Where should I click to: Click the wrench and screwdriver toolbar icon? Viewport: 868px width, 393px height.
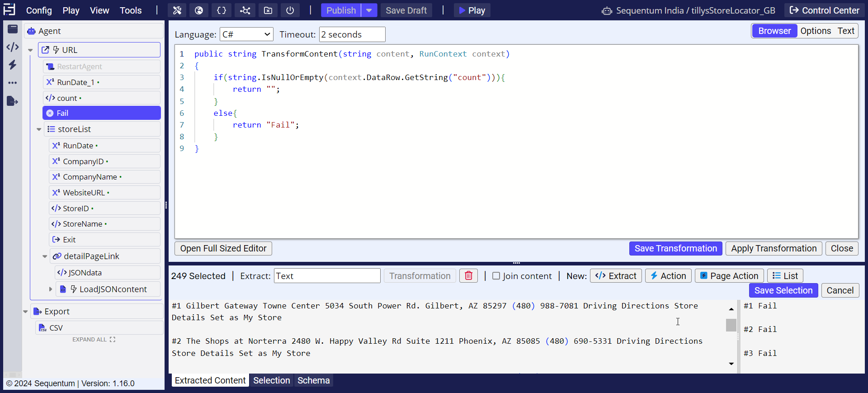[x=177, y=10]
